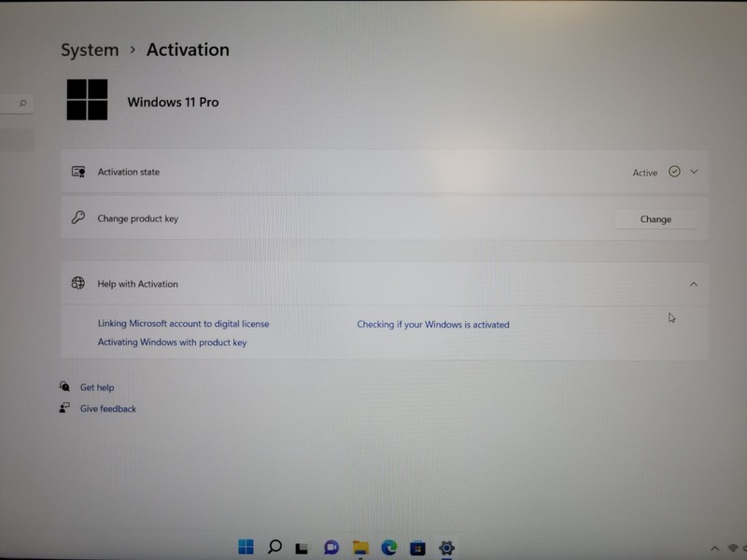
Task: Click the Give feedback person icon
Action: click(64, 408)
